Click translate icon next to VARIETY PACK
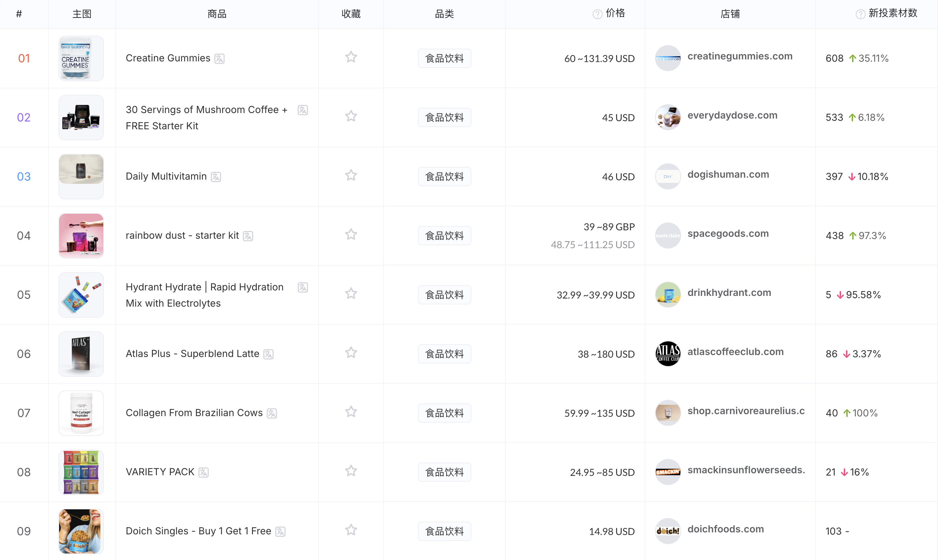Screen dimensions: 938x560 point(203,472)
